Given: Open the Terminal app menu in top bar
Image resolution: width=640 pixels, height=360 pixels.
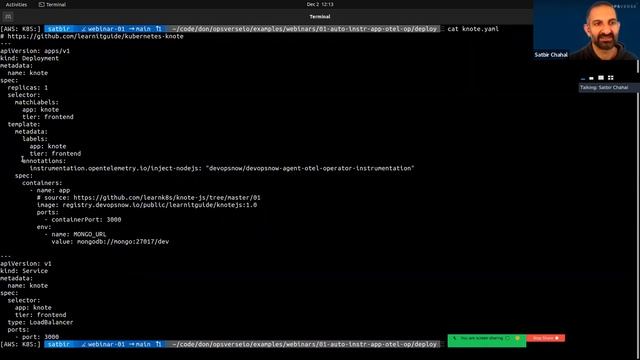Looking at the screenshot, I should [x=52, y=4].
